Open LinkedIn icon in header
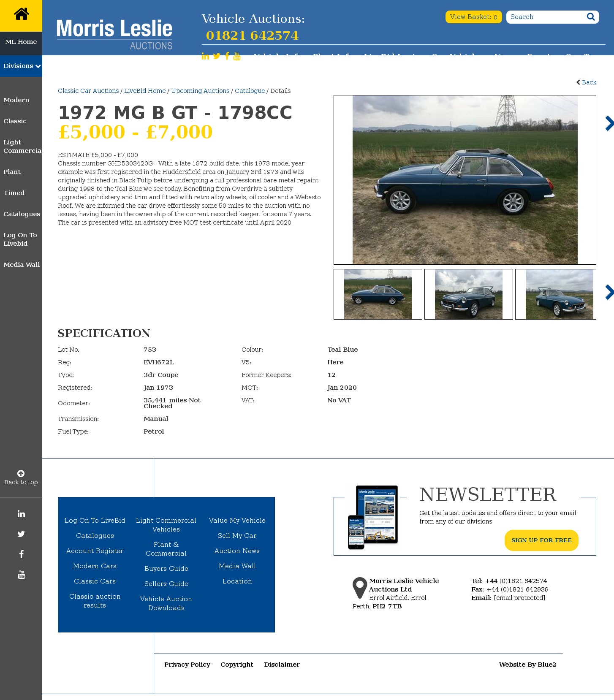The image size is (614, 700). 205,56
